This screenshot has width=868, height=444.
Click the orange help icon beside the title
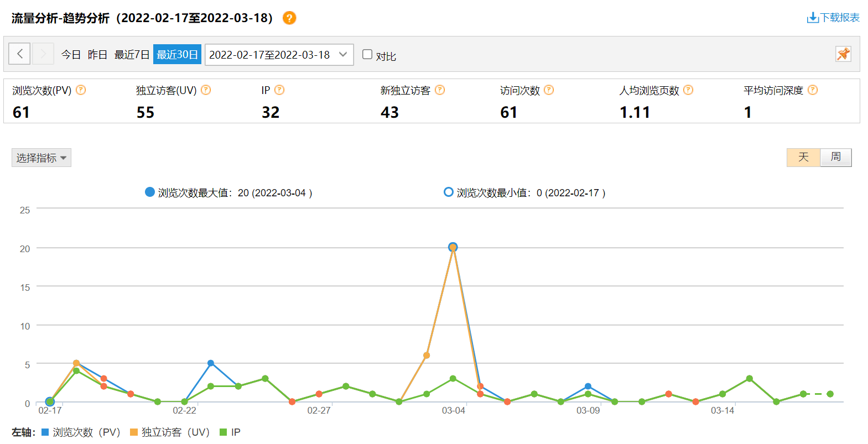coord(289,18)
